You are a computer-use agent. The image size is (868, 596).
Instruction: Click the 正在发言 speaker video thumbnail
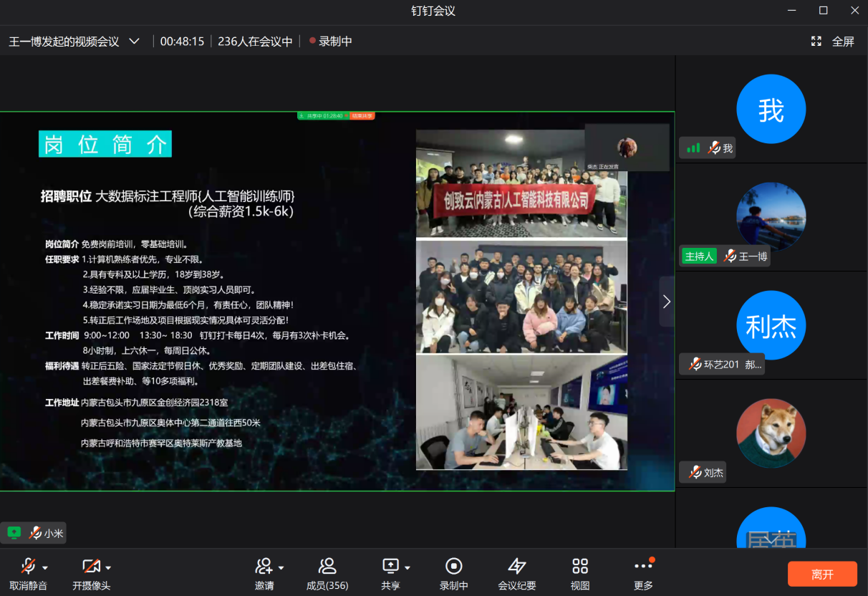pyautogui.click(x=627, y=148)
